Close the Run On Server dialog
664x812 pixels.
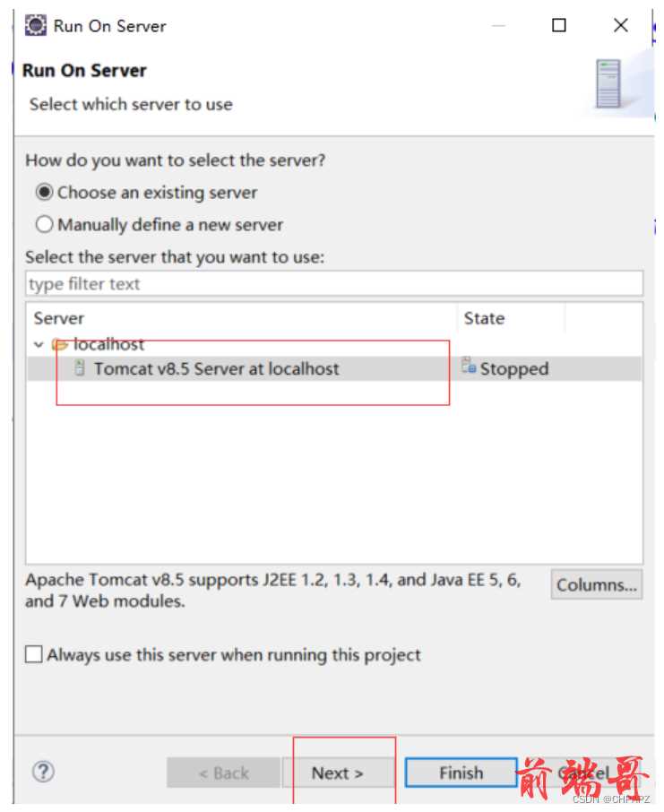[620, 25]
